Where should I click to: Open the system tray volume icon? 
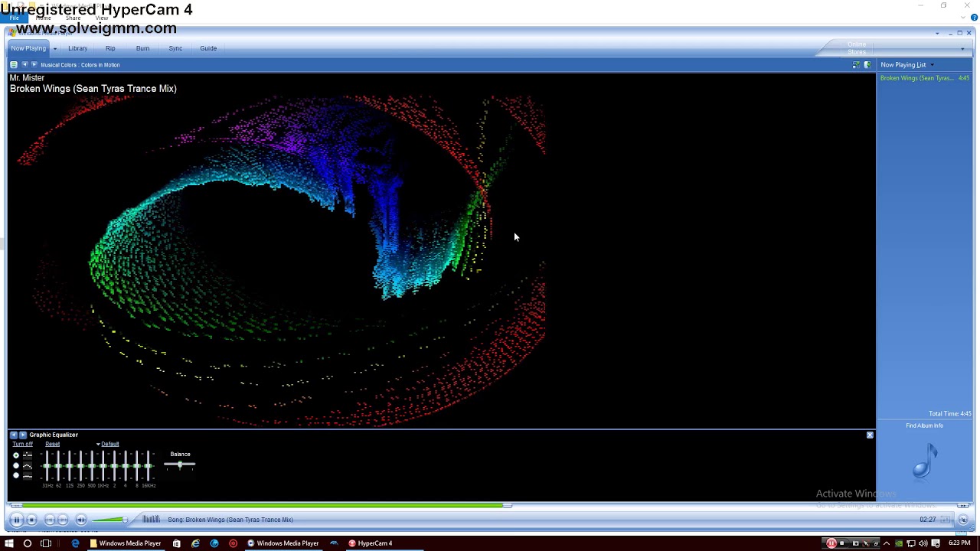click(x=923, y=543)
